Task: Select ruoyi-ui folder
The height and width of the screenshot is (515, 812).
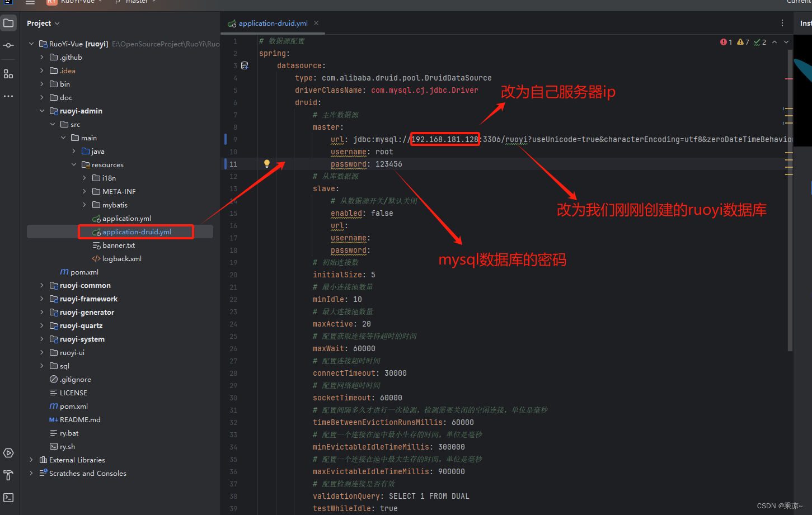Action: pyautogui.click(x=67, y=352)
